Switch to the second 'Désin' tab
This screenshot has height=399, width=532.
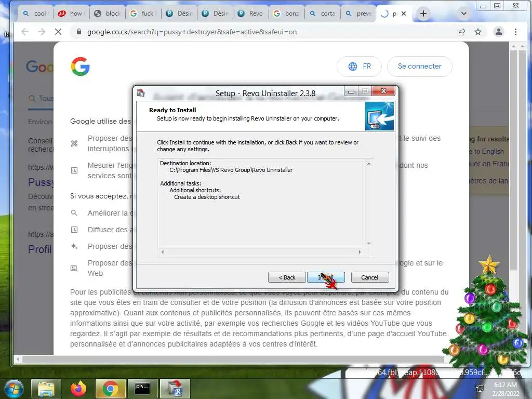coord(215,14)
